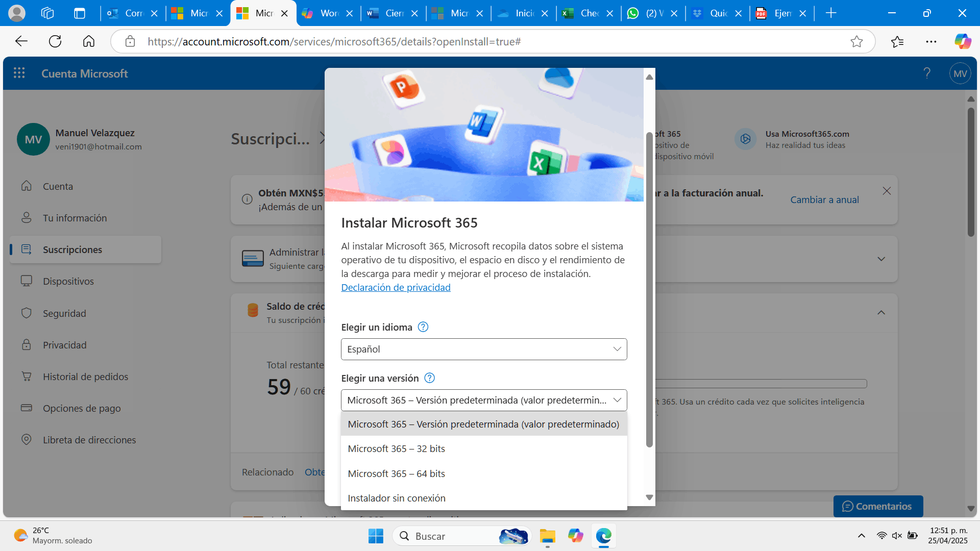Click Cambiar a anual link
This screenshot has width=980, height=551.
tap(824, 200)
